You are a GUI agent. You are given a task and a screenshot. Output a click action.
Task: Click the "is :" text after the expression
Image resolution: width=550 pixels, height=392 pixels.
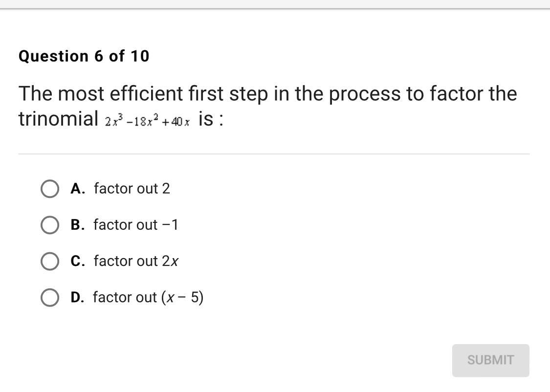coord(211,119)
